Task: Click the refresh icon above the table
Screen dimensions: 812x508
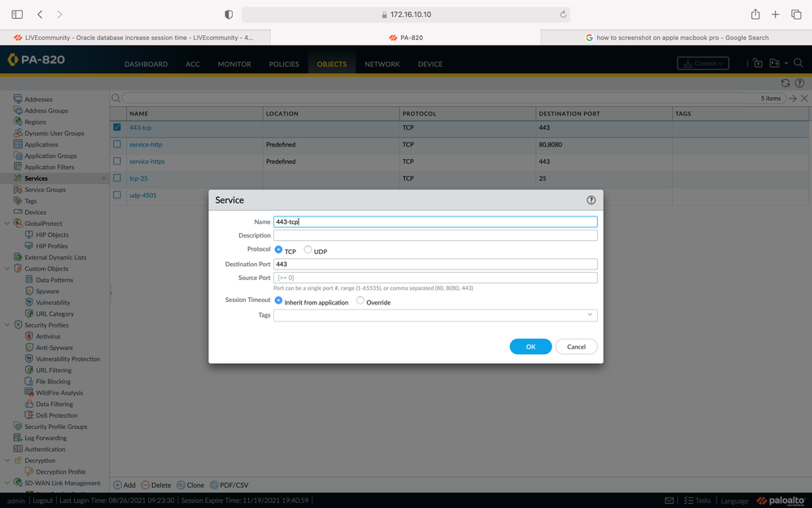Action: 785,83
